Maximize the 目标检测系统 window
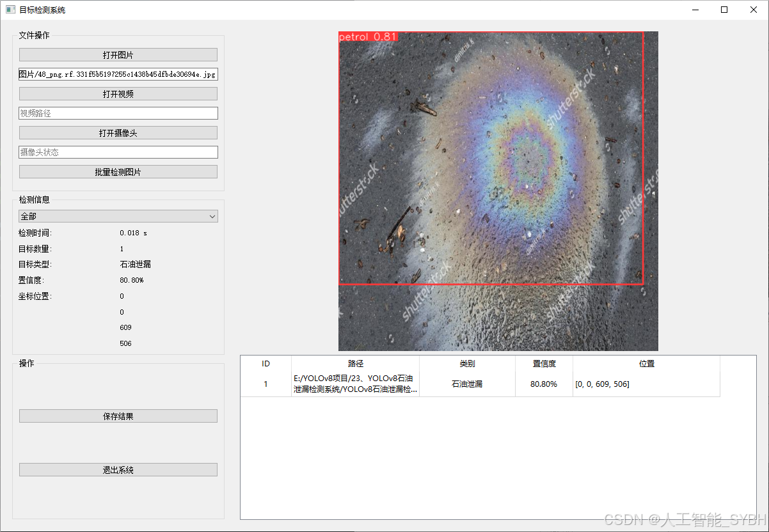The height and width of the screenshot is (532, 769). (x=724, y=10)
